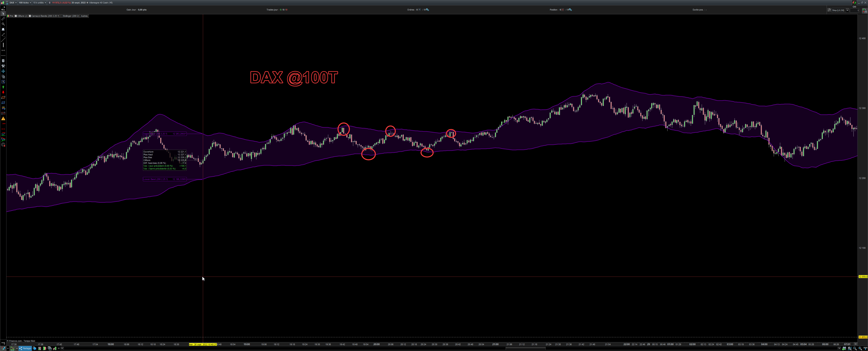Click the horizontal scrollbar left arrow
The image size is (868, 351).
click(62, 348)
